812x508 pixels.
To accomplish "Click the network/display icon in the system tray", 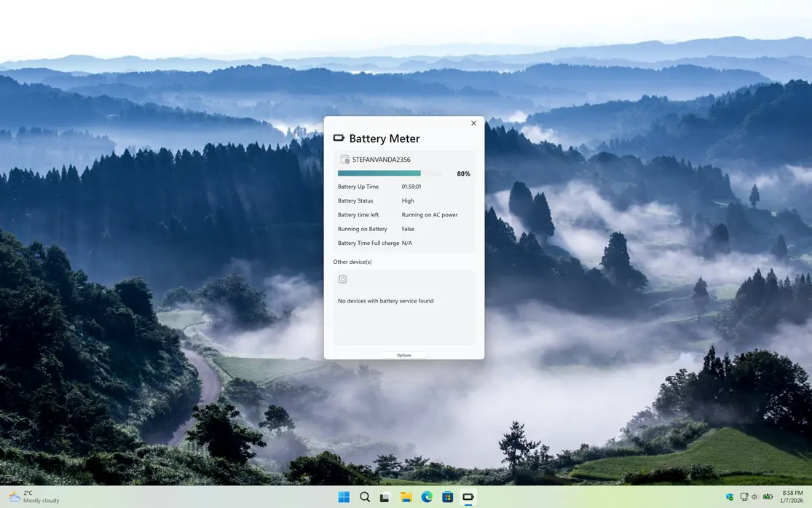I will coord(744,496).
